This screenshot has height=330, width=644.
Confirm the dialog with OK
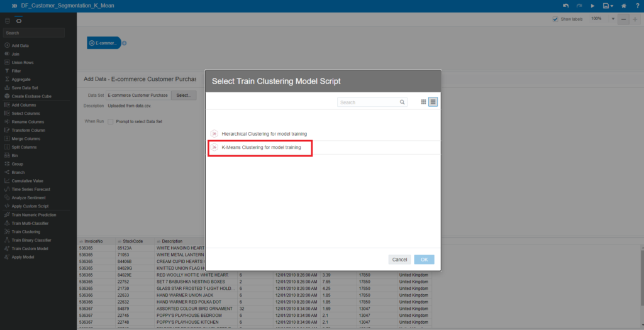[425, 260]
